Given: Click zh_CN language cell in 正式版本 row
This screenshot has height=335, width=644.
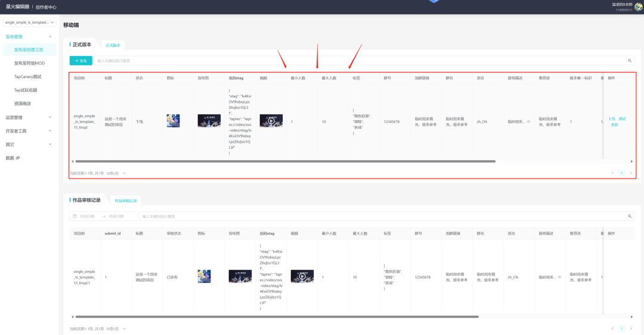Looking at the screenshot, I should [x=482, y=122].
